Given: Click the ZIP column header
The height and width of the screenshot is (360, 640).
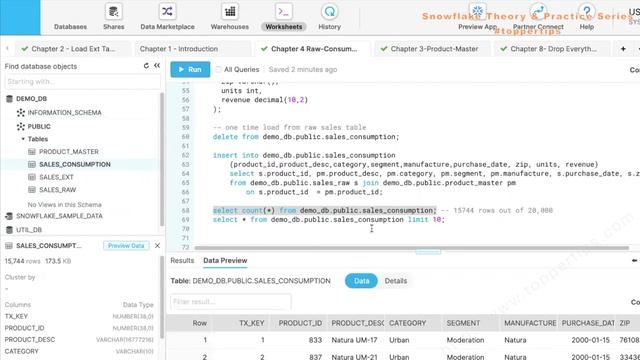Looking at the screenshot, I should pyautogui.click(x=628, y=323).
